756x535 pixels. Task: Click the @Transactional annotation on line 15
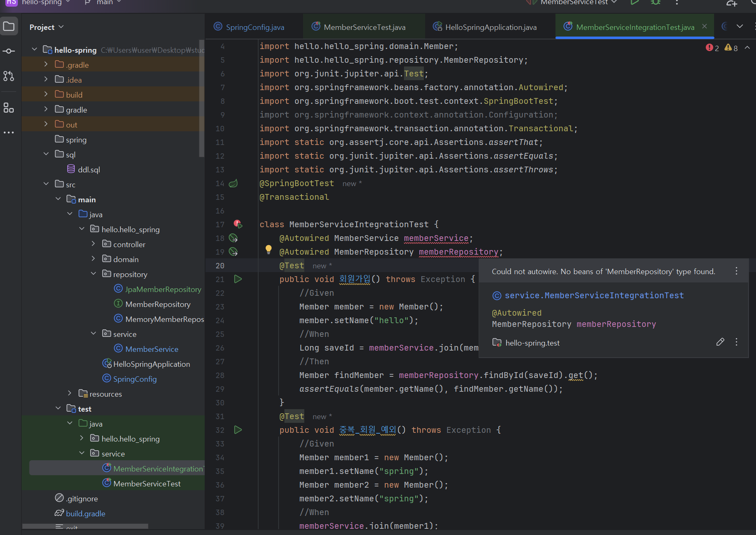tap(294, 197)
